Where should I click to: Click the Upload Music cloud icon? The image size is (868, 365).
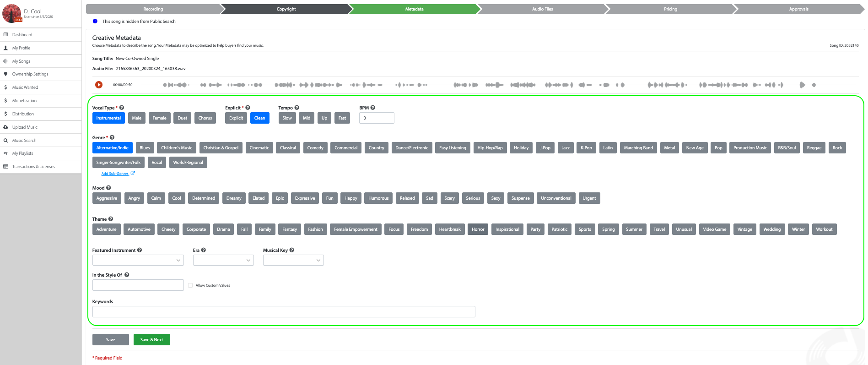click(5, 127)
